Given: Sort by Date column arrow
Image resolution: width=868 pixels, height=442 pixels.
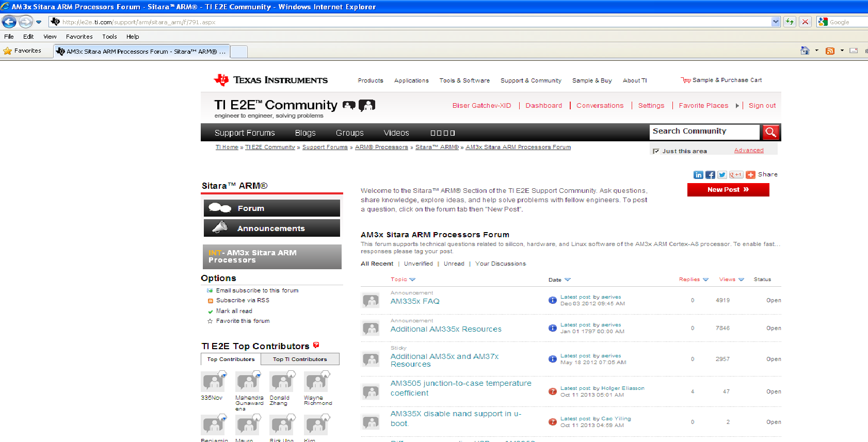Looking at the screenshot, I should [568, 280].
